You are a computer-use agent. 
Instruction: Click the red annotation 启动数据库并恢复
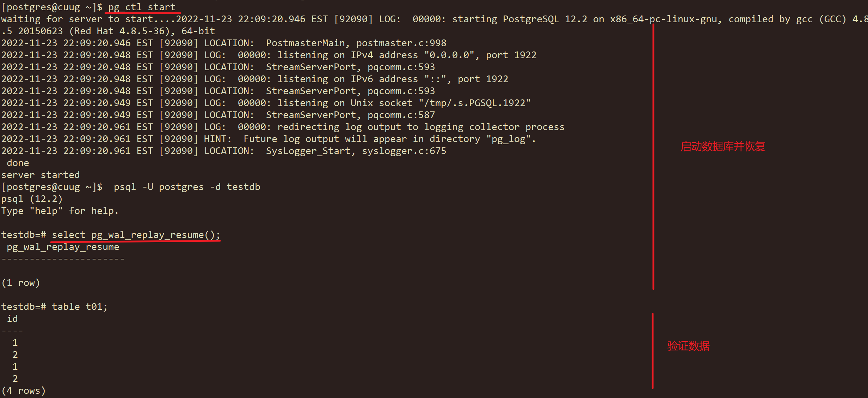(723, 146)
